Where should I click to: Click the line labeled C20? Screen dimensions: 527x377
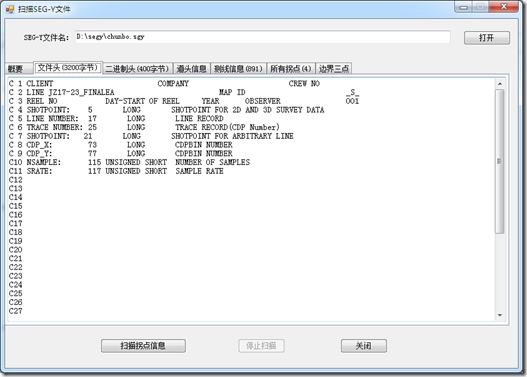point(16,250)
